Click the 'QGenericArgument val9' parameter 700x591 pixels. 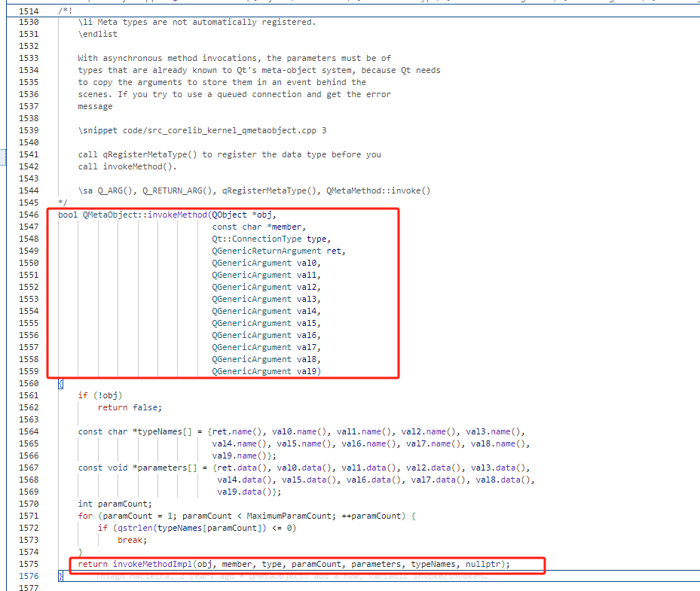pos(264,371)
